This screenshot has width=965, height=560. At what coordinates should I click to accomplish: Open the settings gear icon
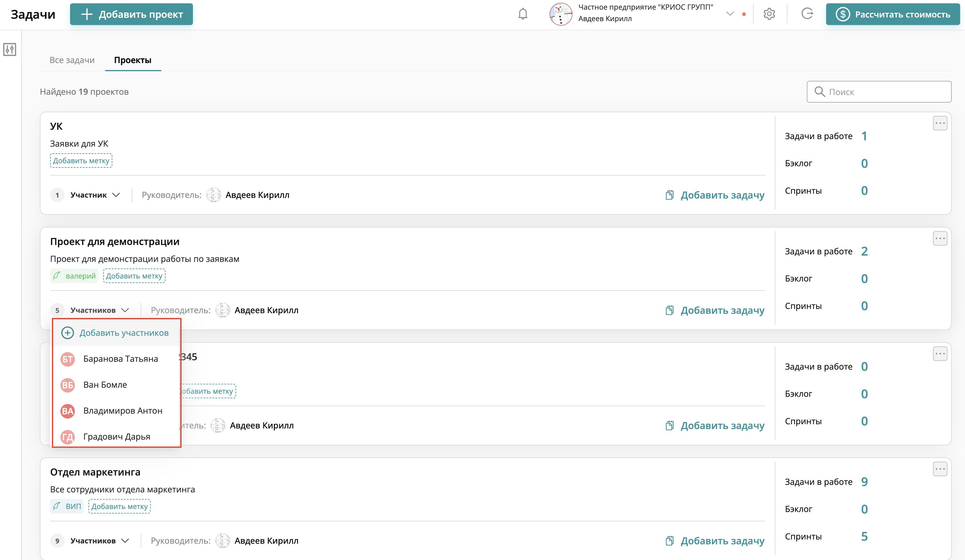[769, 14]
